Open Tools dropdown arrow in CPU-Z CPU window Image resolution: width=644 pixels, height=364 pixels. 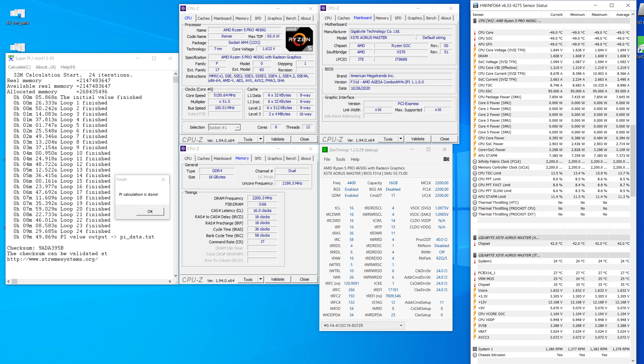click(x=260, y=139)
